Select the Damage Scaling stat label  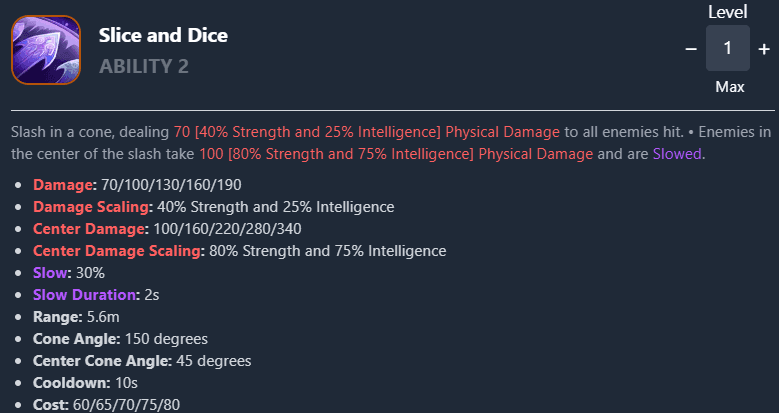tap(91, 207)
